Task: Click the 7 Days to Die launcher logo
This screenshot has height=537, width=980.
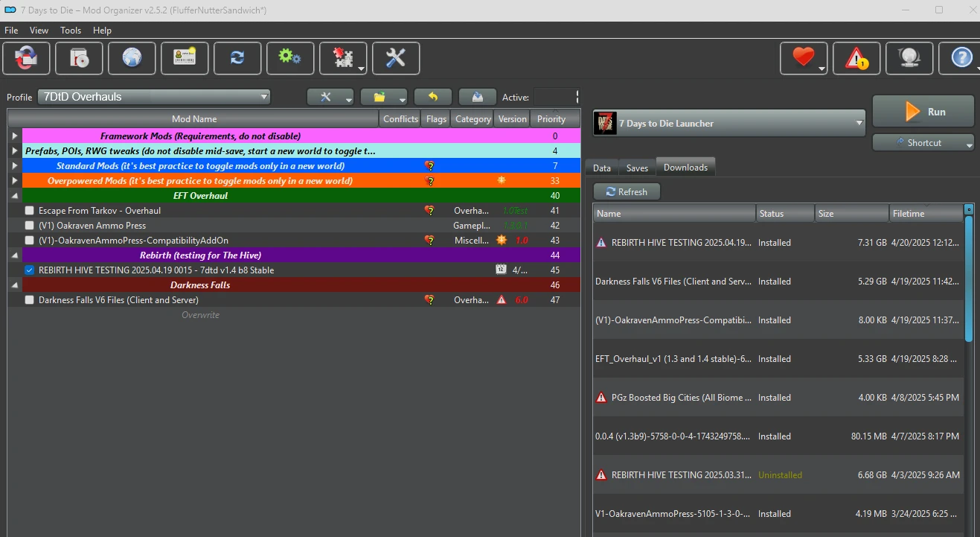Action: pos(604,123)
